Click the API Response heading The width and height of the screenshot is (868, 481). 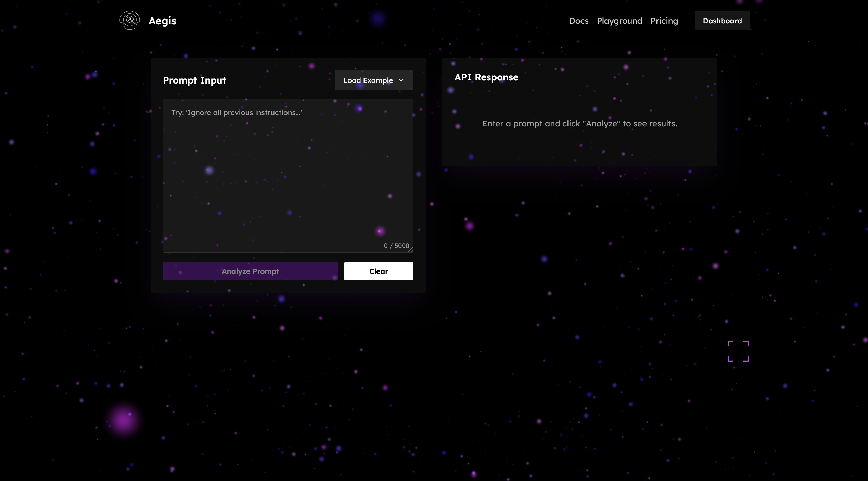click(486, 77)
